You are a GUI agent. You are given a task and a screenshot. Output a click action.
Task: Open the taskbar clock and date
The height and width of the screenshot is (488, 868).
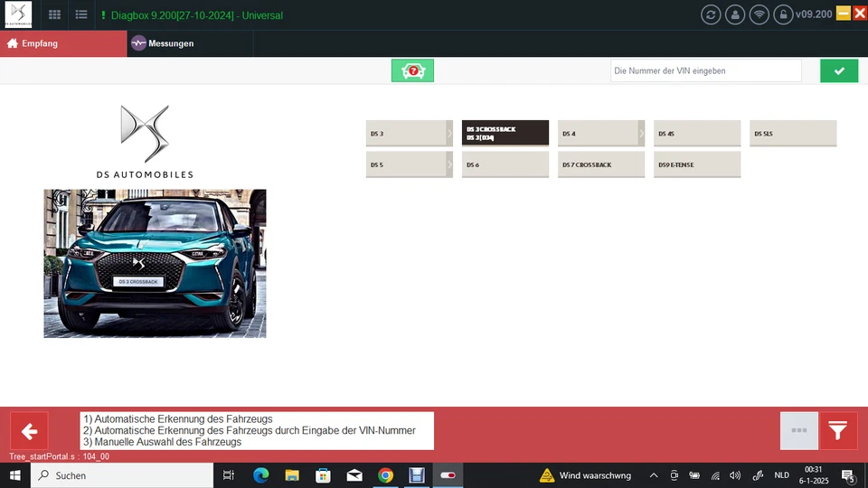pyautogui.click(x=814, y=475)
